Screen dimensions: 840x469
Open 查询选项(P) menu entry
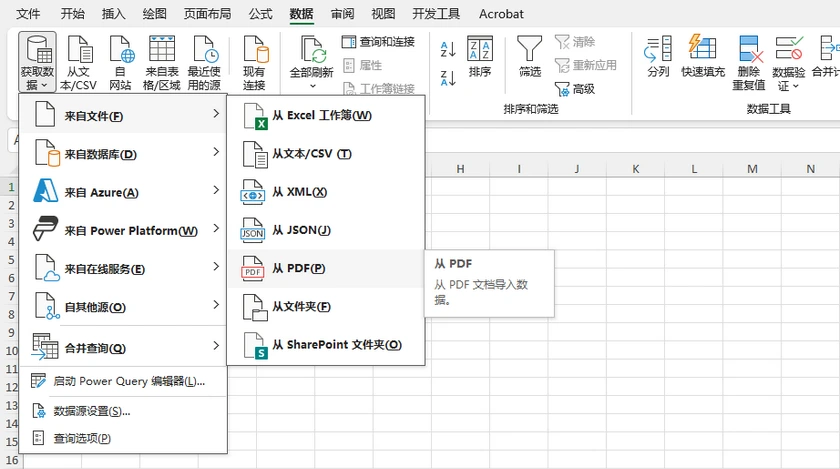pos(123,438)
